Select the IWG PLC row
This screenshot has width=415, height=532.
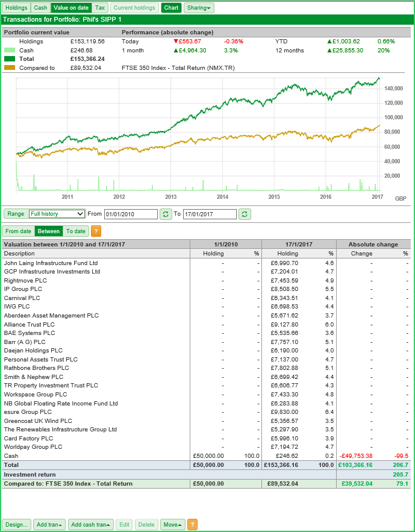(206, 307)
